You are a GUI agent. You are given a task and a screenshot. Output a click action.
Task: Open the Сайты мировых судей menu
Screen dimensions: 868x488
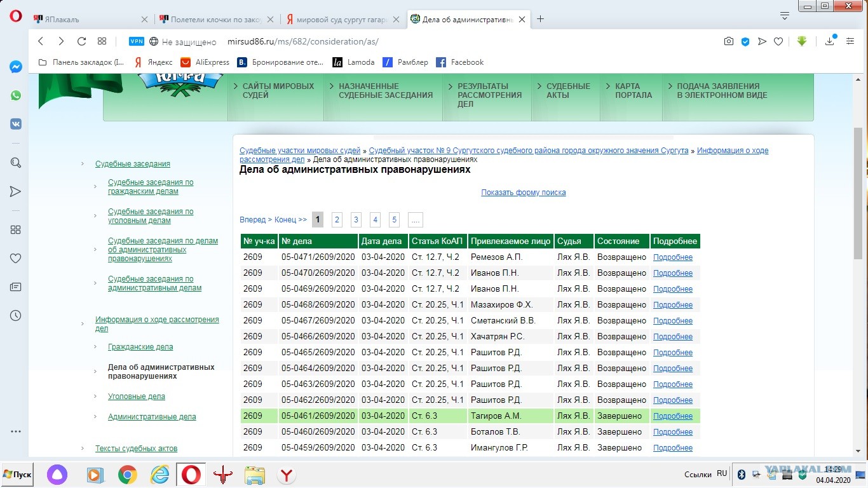point(277,91)
